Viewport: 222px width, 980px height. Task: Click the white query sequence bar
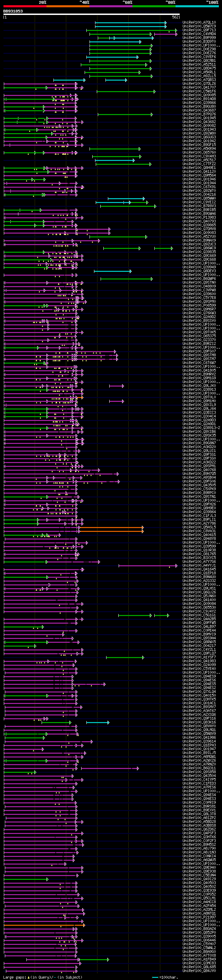coord(92,15)
